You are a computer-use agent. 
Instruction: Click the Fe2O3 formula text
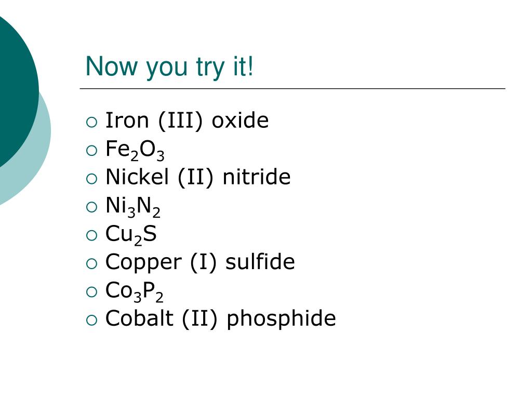click(x=135, y=150)
